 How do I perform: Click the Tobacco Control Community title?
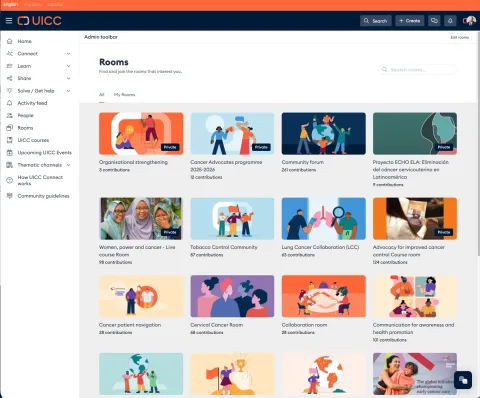(x=224, y=247)
